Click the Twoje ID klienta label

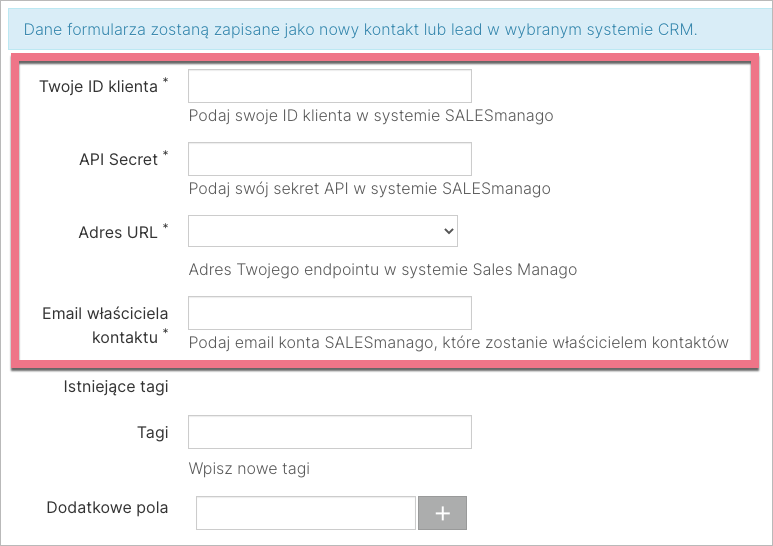click(x=99, y=86)
